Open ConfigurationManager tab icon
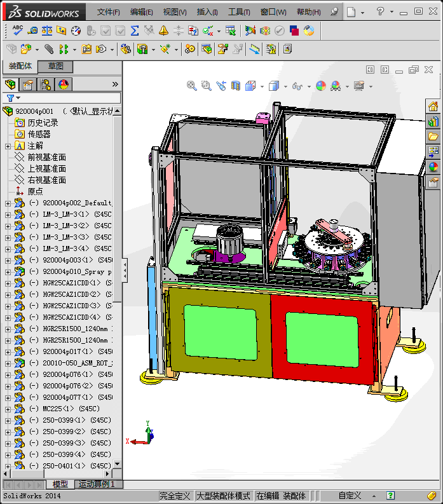The image size is (443, 504). tap(46, 85)
